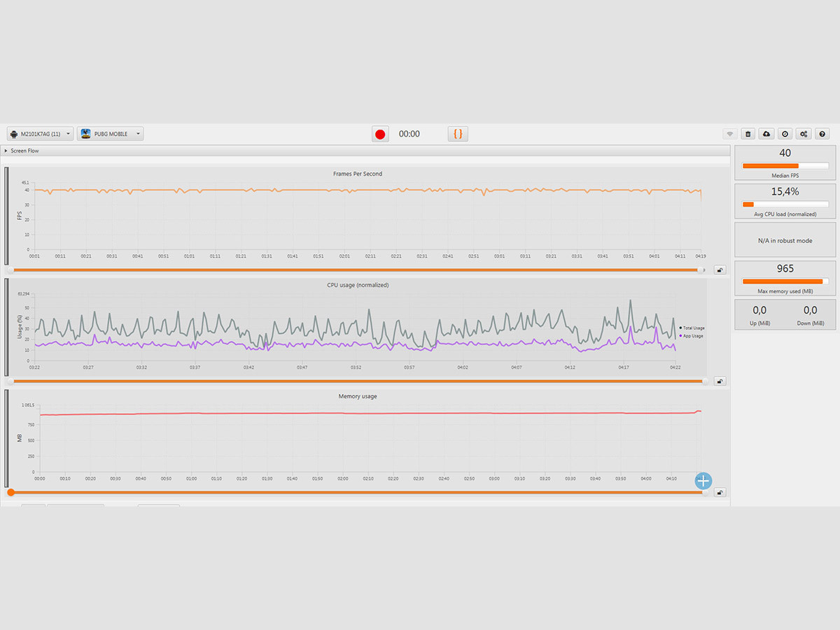Open the PUBG MOBILE app dropdown
840x630 pixels.
pos(110,134)
